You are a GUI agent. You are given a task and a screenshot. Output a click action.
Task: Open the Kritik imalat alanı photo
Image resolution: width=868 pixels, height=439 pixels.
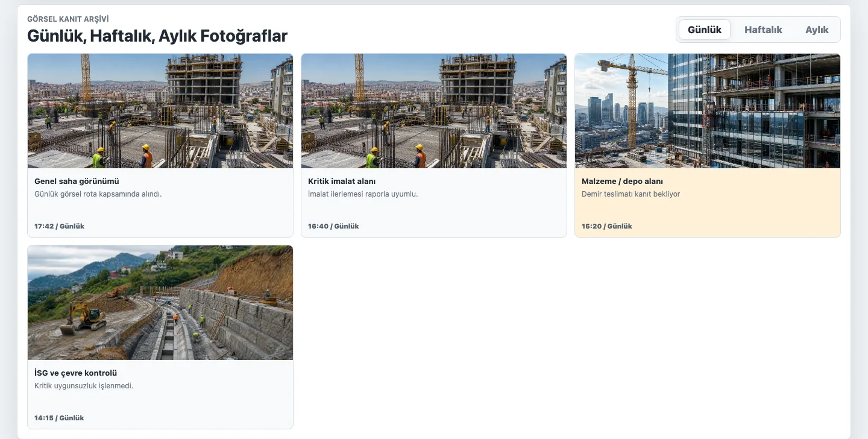click(434, 111)
